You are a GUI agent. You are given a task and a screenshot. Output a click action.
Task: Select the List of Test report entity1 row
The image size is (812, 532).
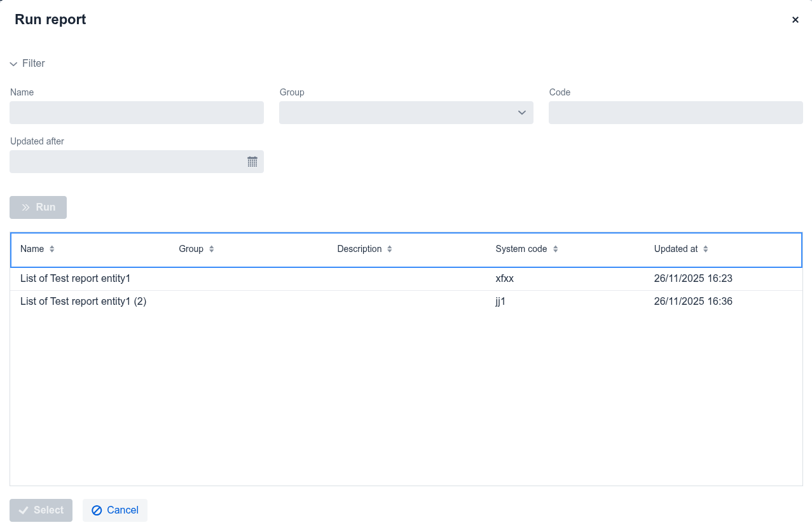(x=75, y=279)
